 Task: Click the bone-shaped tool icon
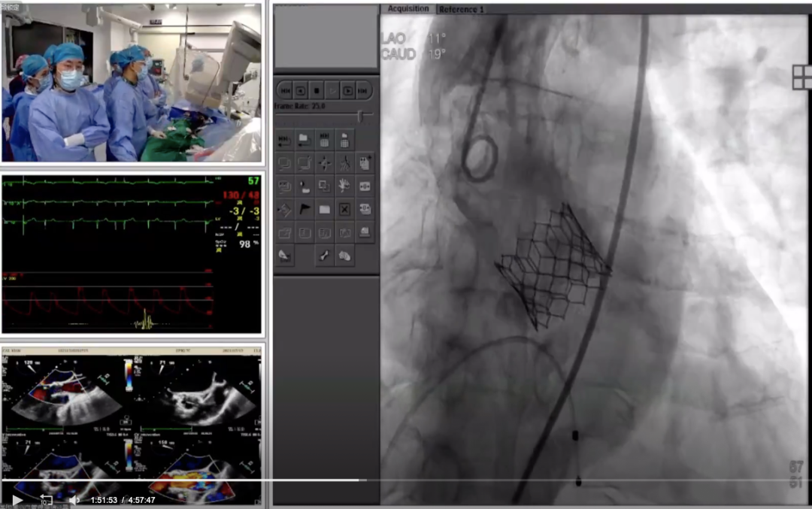pos(324,256)
